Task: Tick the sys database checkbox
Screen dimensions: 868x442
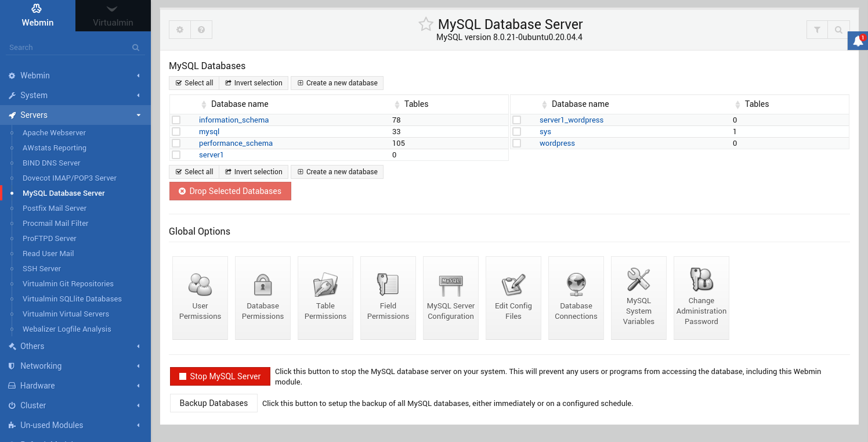Action: (517, 131)
